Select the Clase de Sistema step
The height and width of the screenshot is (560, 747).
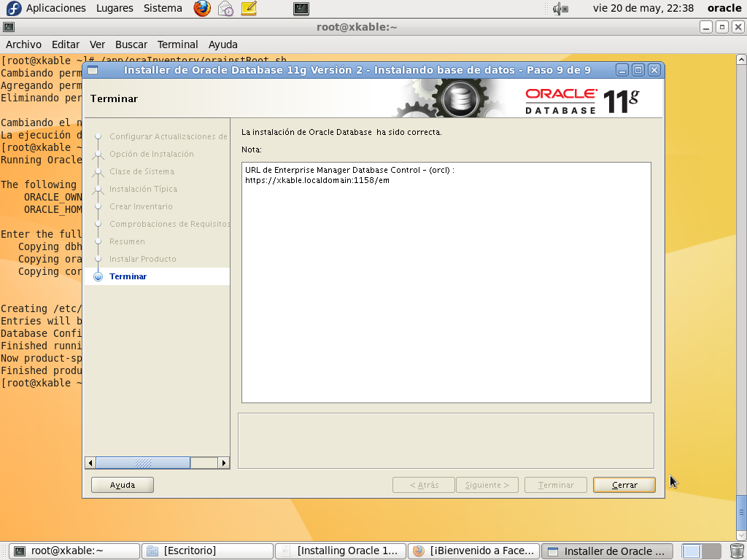click(x=142, y=171)
